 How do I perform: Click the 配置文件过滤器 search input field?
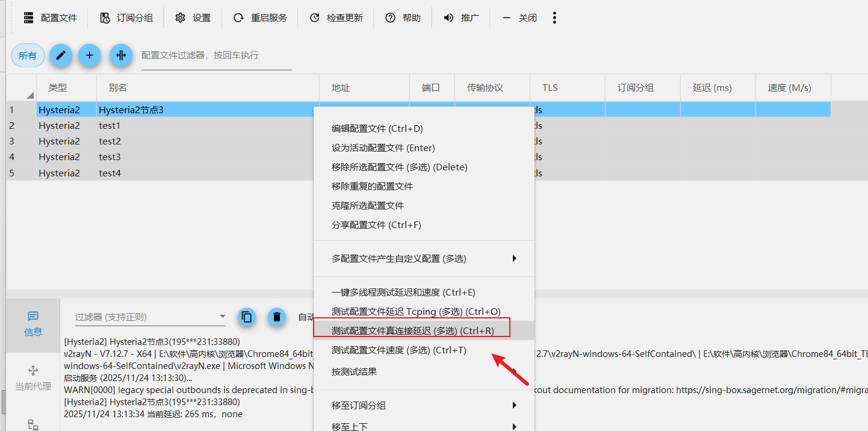click(217, 55)
